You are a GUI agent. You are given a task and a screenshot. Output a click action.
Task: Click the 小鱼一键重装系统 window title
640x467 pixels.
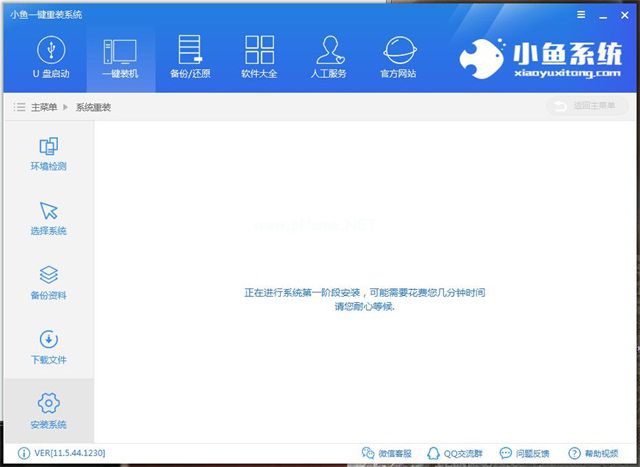pos(46,15)
